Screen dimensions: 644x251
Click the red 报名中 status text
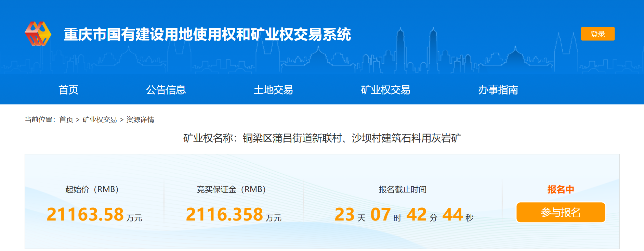[x=561, y=189]
